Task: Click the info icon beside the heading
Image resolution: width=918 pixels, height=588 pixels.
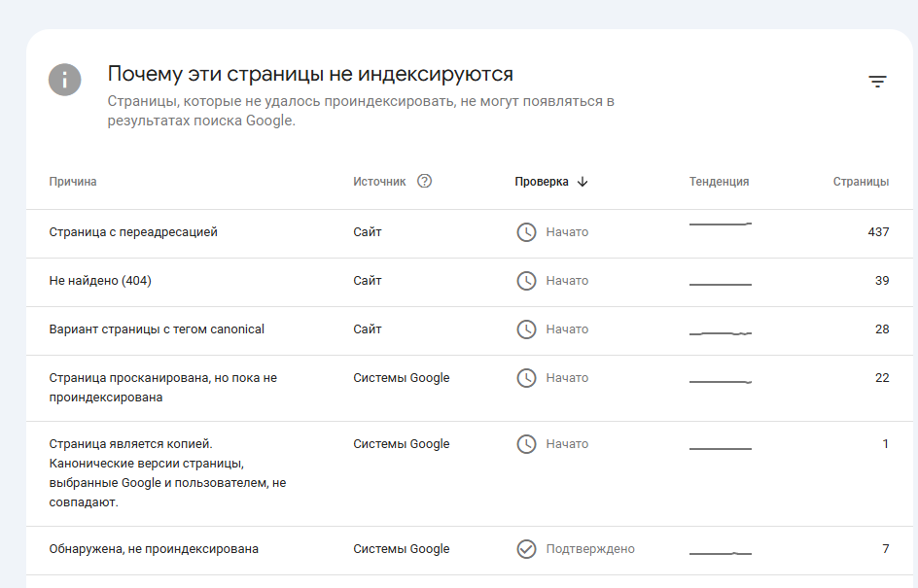Action: point(65,79)
